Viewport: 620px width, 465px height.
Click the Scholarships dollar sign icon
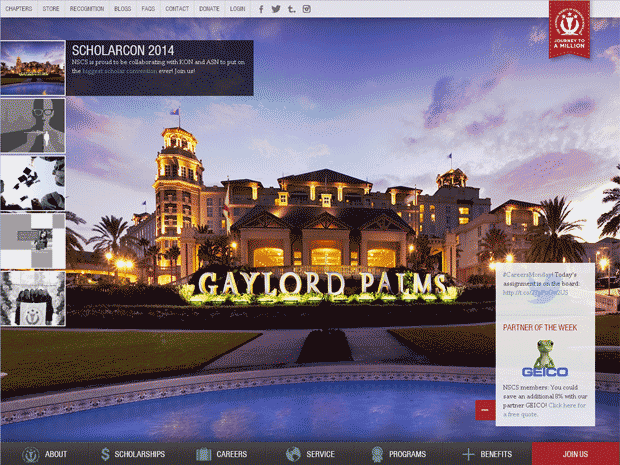point(105,454)
